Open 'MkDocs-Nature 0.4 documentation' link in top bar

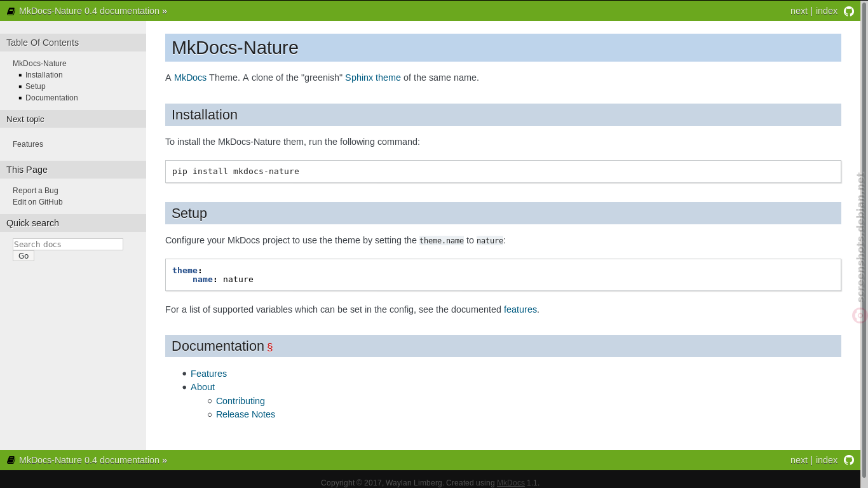89,11
